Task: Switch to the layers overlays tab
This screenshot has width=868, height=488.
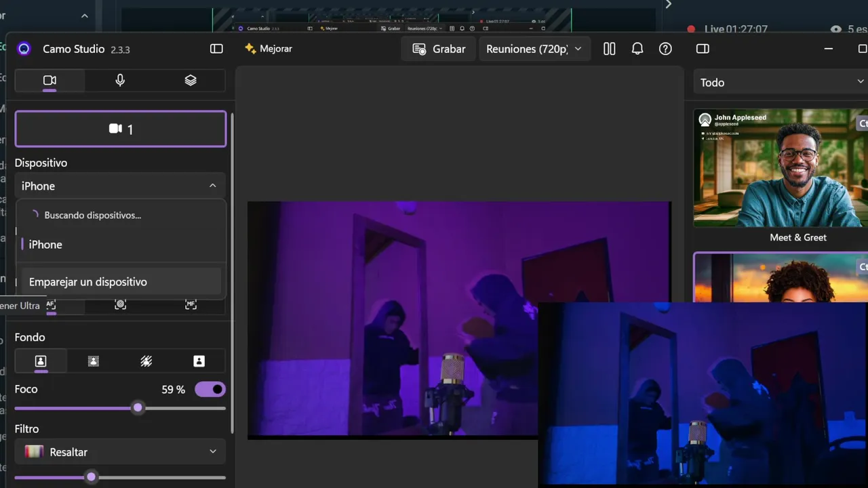Action: pyautogui.click(x=191, y=81)
